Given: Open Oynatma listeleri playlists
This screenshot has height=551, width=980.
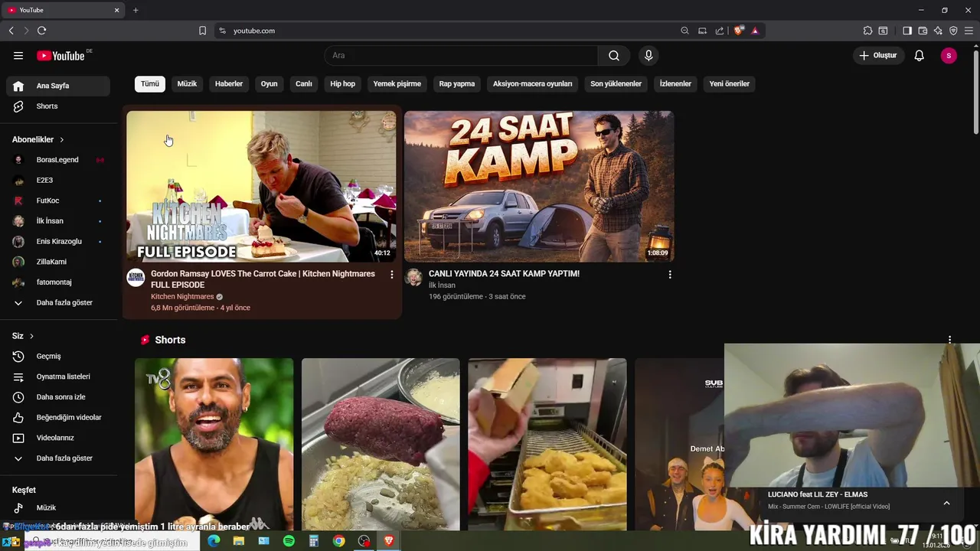Looking at the screenshot, I should (x=58, y=377).
